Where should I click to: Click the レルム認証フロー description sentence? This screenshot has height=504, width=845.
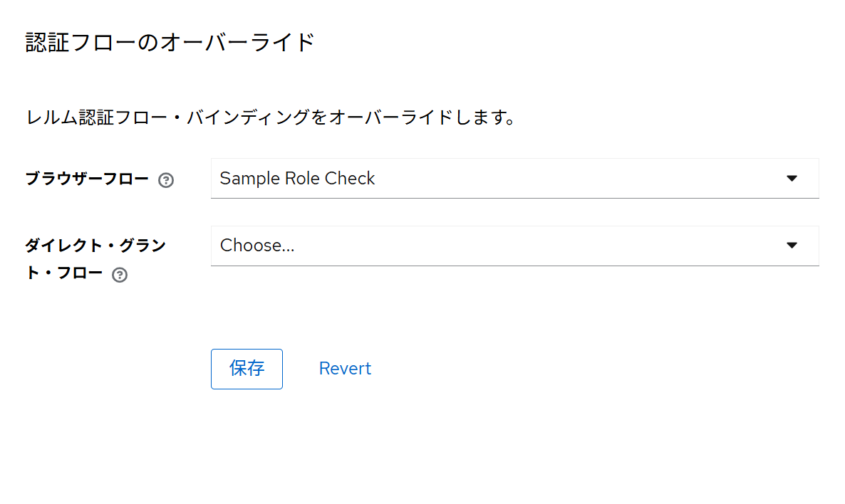271,117
